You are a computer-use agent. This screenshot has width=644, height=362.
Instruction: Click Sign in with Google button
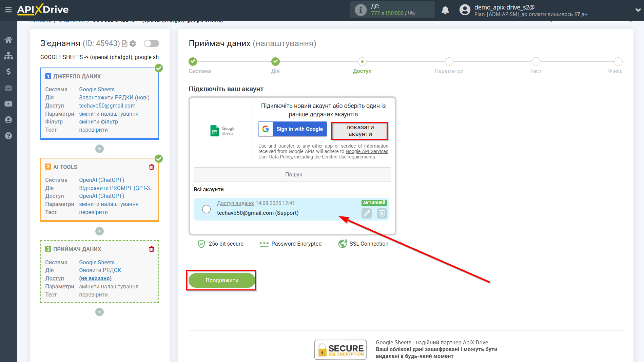tap(292, 129)
